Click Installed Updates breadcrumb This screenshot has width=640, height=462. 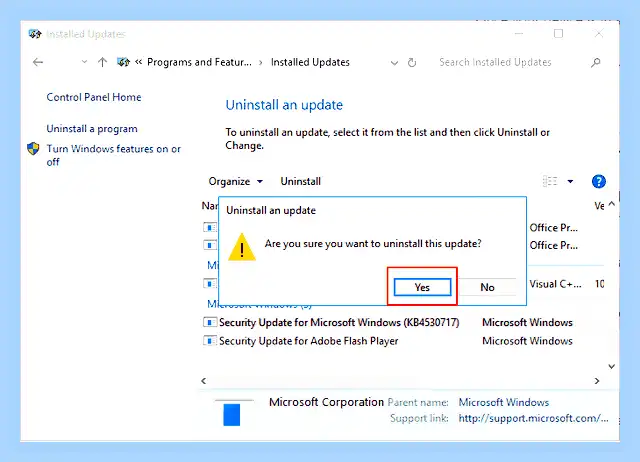(x=310, y=62)
